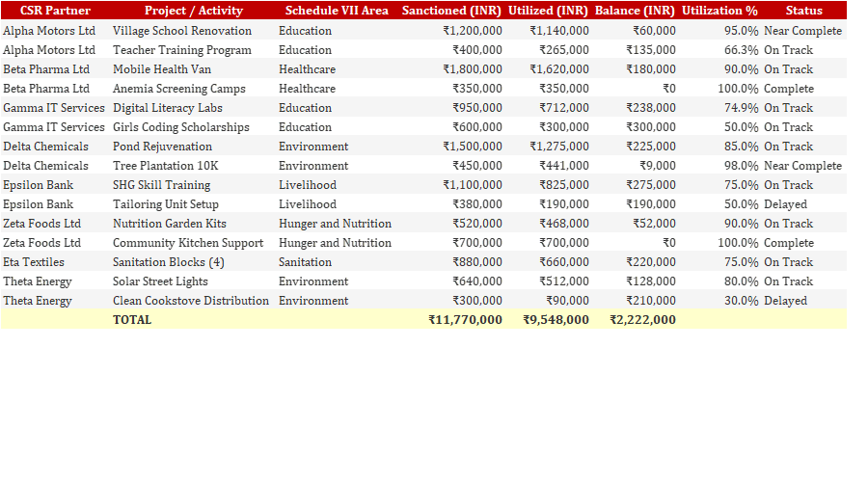
Task: Click 'Near Complete' status for Tree Plantation 10K
Action: [802, 166]
